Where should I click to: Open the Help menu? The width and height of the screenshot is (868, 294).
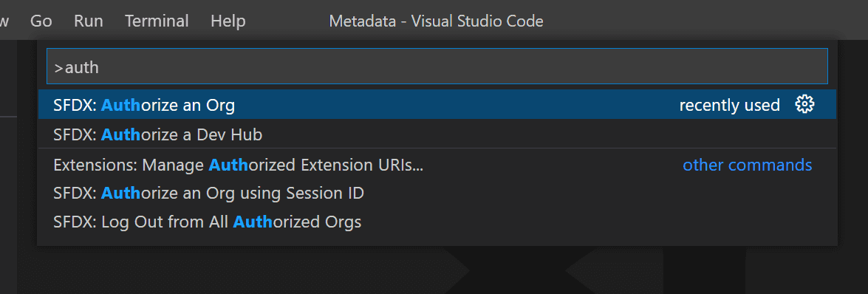point(228,21)
